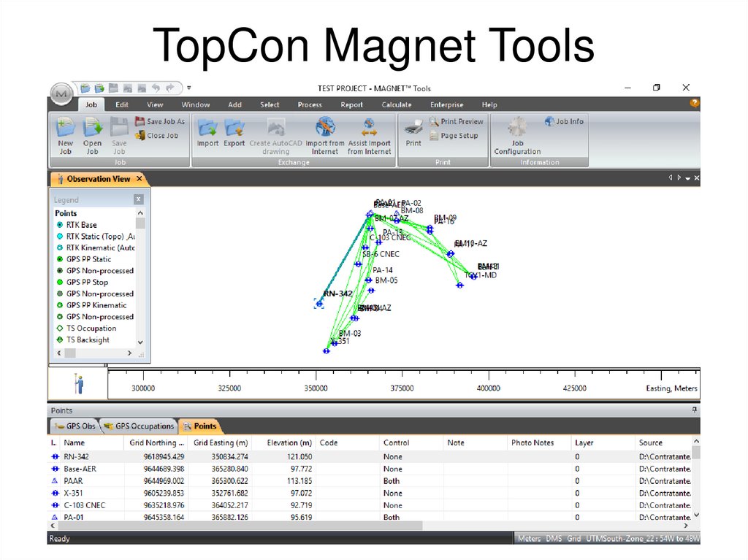
Task: Click the round MAGNET application button
Action: click(x=61, y=93)
